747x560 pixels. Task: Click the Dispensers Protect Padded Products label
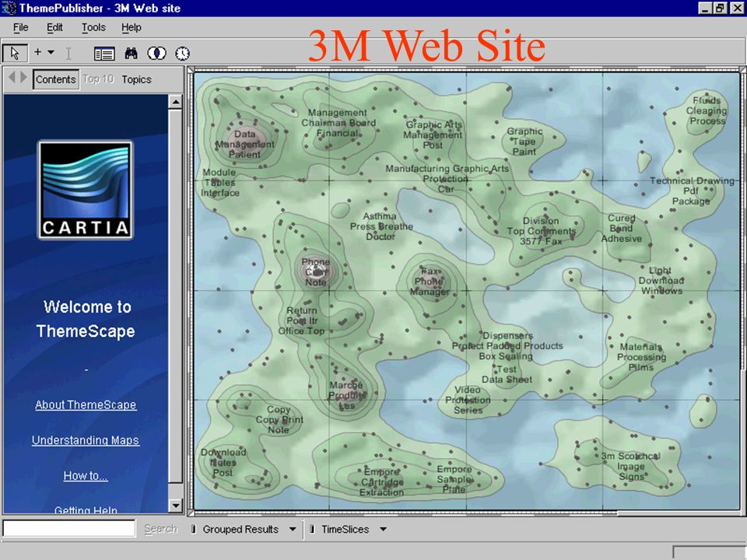coord(507,345)
